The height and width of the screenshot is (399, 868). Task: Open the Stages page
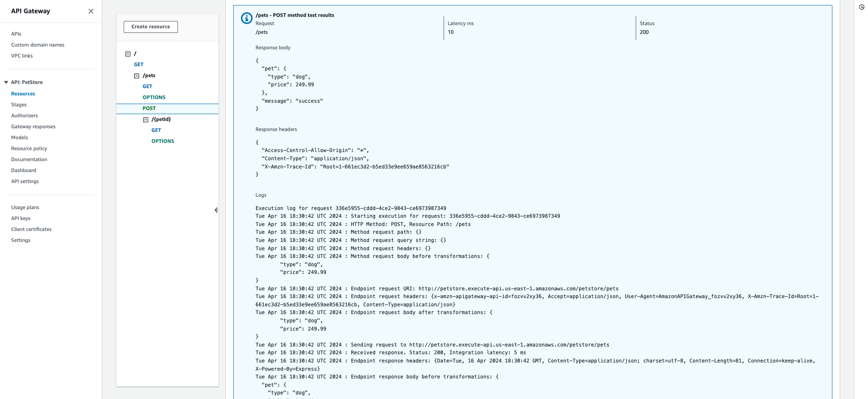19,105
